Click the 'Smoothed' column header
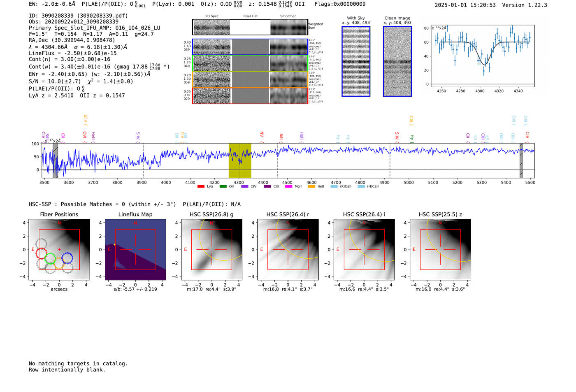Screen dimensions: 576x392 [288, 16]
